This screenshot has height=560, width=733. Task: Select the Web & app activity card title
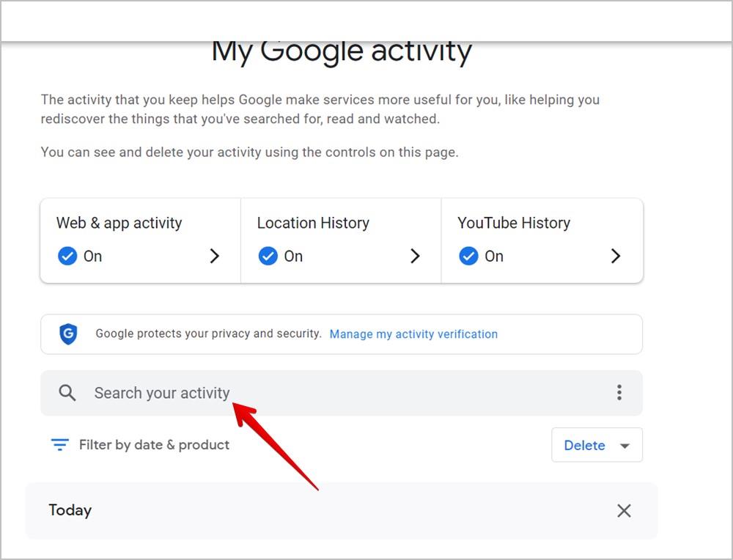[119, 223]
